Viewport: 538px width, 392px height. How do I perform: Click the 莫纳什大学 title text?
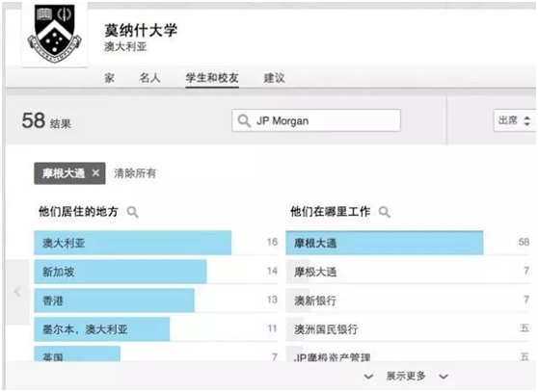coord(141,30)
